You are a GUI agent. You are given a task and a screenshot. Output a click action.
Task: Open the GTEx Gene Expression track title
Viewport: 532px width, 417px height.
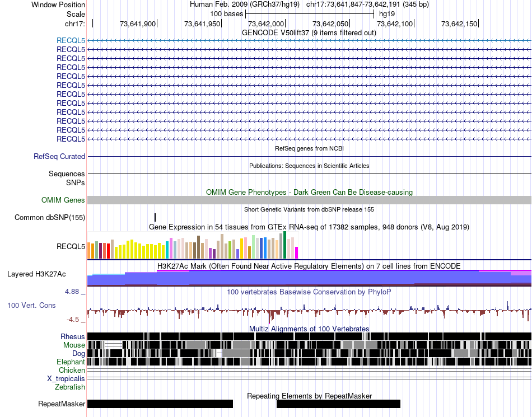point(309,227)
